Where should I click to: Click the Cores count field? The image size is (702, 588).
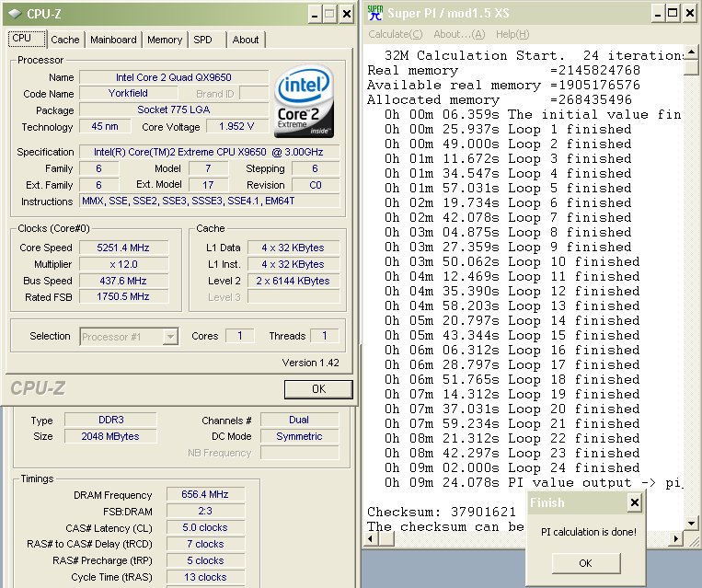click(x=240, y=336)
